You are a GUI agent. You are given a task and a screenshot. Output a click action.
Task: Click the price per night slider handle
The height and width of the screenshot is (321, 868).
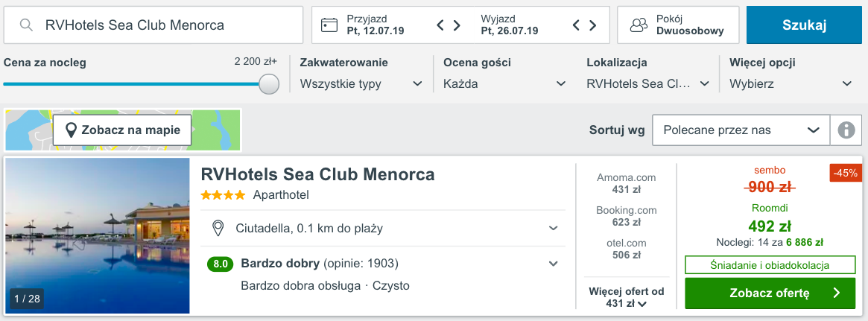click(x=269, y=84)
